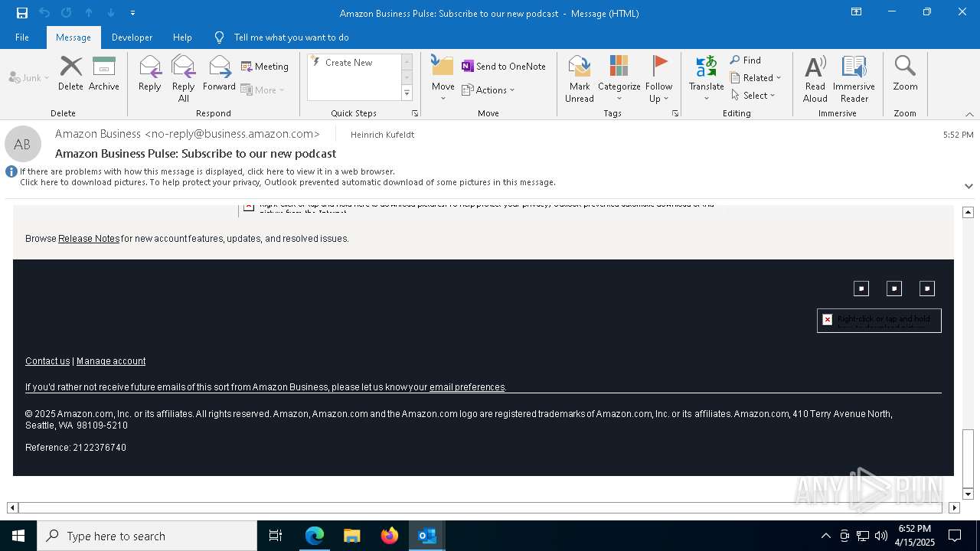Open the Developer tab
The height and width of the screenshot is (551, 980).
132,37
